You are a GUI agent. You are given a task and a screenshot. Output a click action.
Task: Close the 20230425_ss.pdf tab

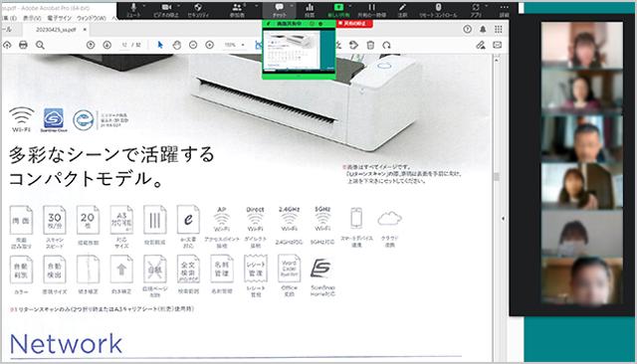click(x=85, y=30)
